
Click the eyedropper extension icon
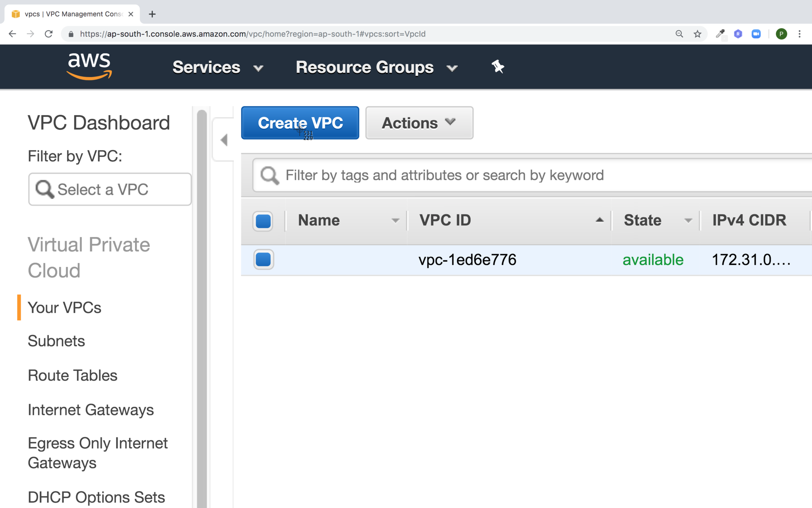tap(720, 34)
